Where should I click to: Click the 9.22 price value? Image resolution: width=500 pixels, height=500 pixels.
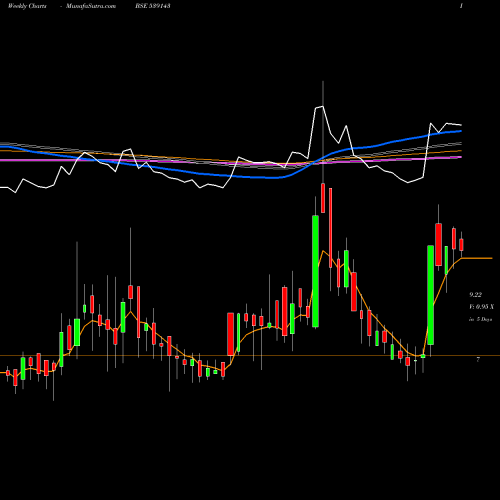coord(475,295)
